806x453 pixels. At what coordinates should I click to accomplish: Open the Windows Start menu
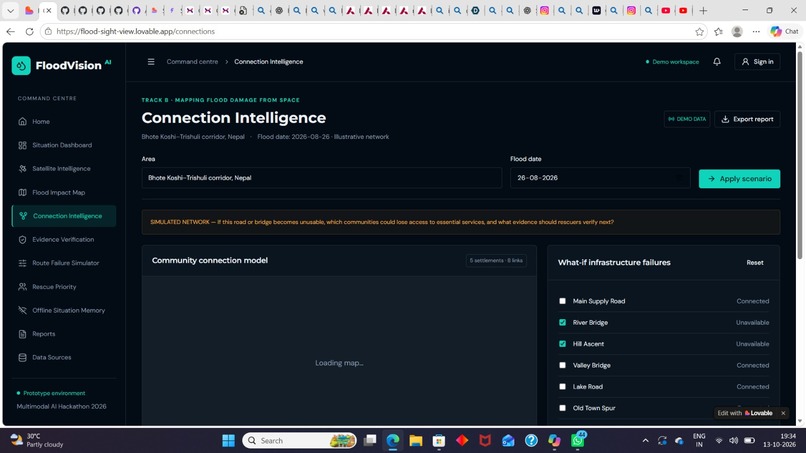click(x=228, y=441)
